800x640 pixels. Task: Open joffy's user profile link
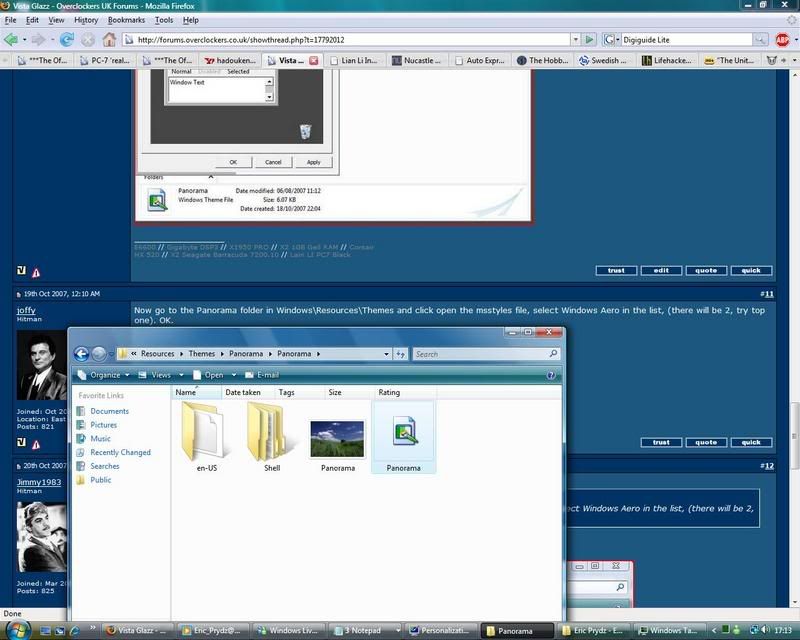pyautogui.click(x=26, y=310)
